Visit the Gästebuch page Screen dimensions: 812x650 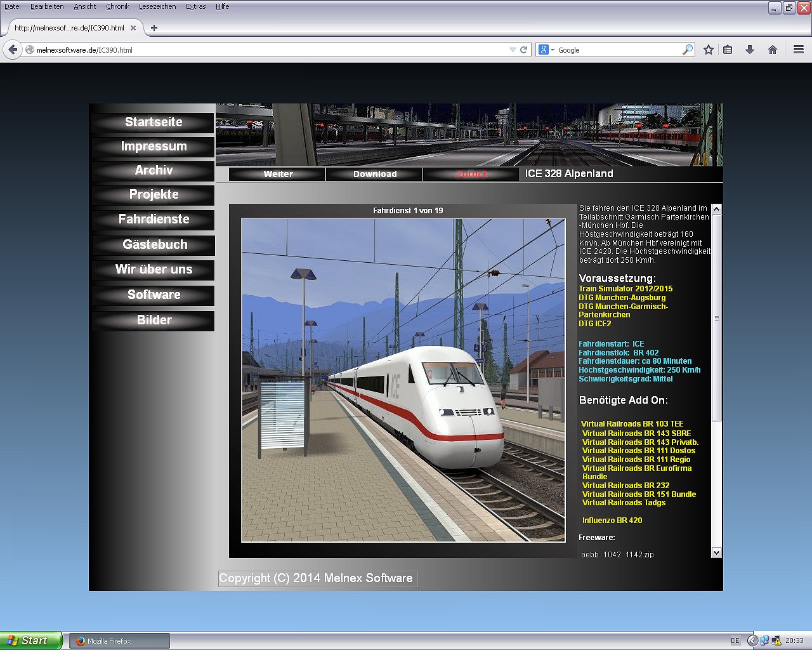point(154,245)
